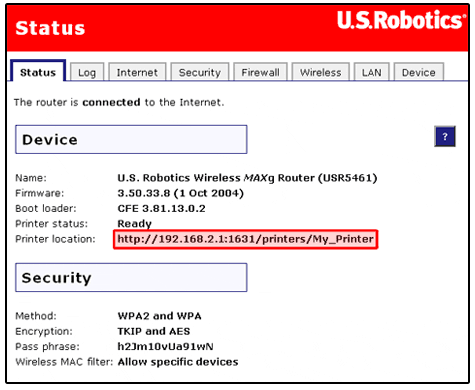Image resolution: width=475 pixels, height=390 pixels.
Task: Switch to the Wireless tab
Action: (x=320, y=72)
